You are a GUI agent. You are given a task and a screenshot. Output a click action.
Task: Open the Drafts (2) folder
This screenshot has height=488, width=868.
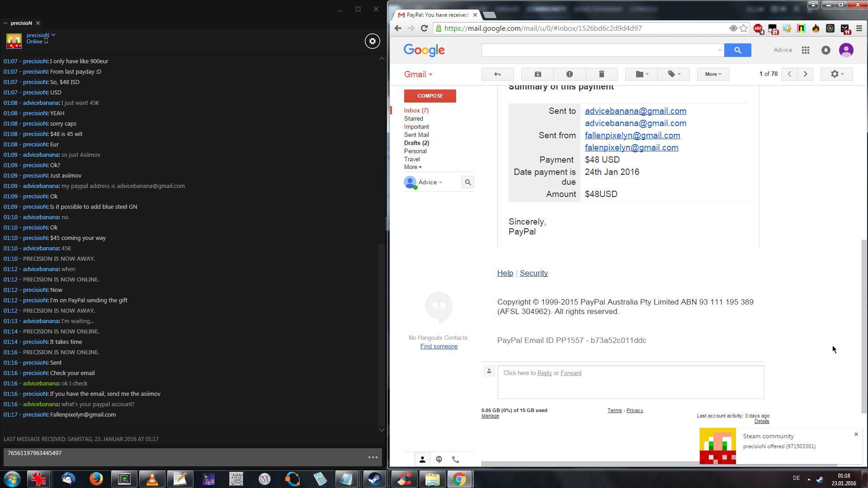pos(416,143)
